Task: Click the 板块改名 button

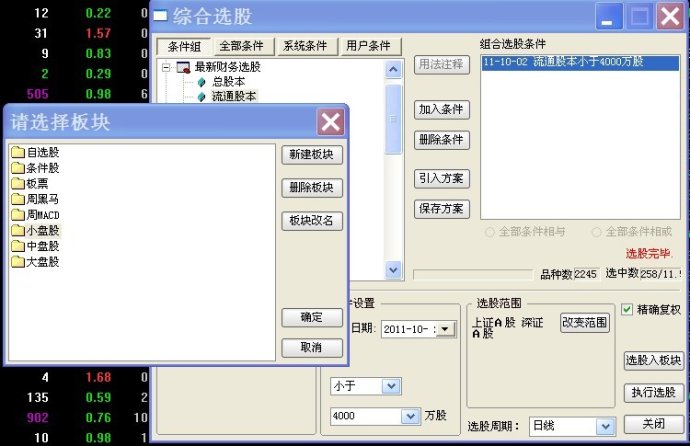Action: point(312,221)
